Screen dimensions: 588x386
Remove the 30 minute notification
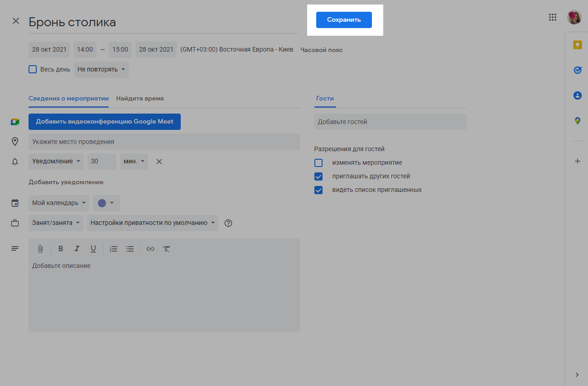pos(159,162)
